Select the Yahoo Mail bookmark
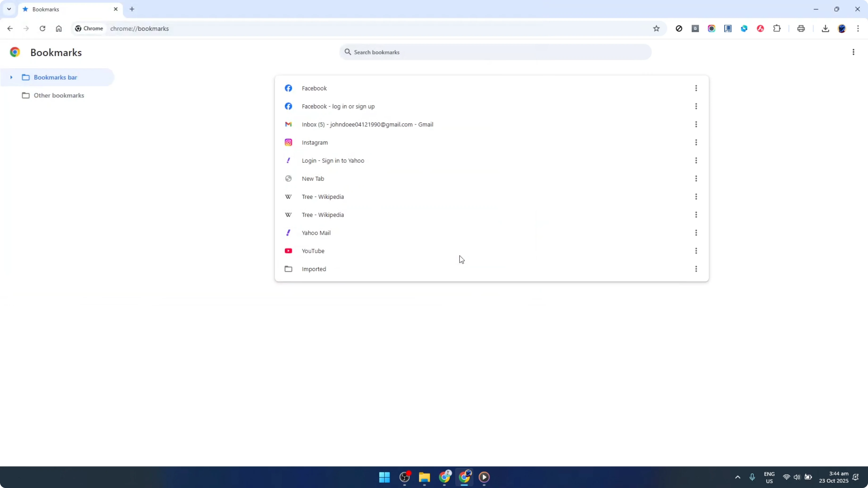 [492, 233]
